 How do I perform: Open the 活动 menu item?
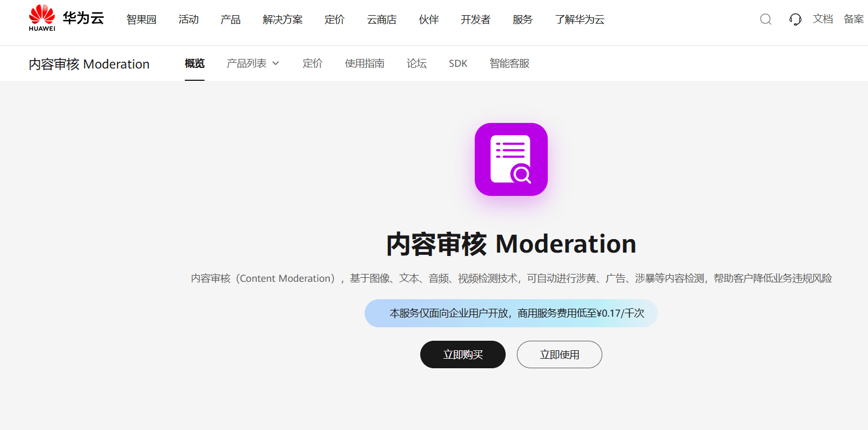tap(189, 20)
